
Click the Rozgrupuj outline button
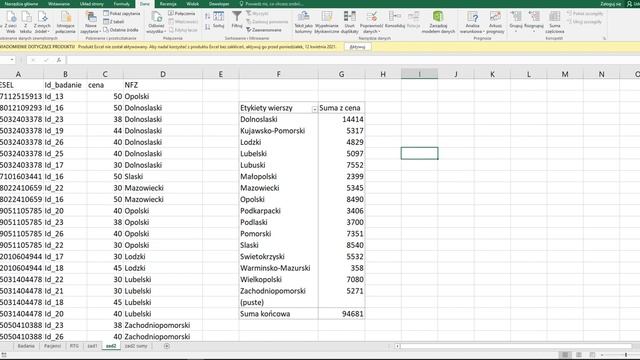point(534,21)
